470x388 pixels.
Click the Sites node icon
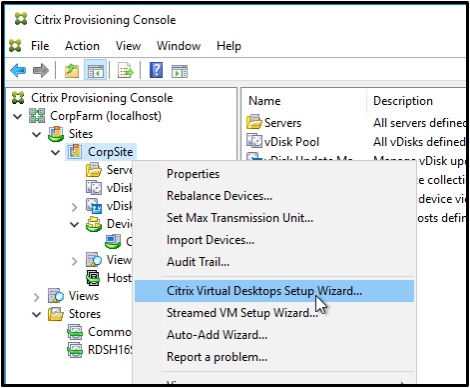[56, 134]
